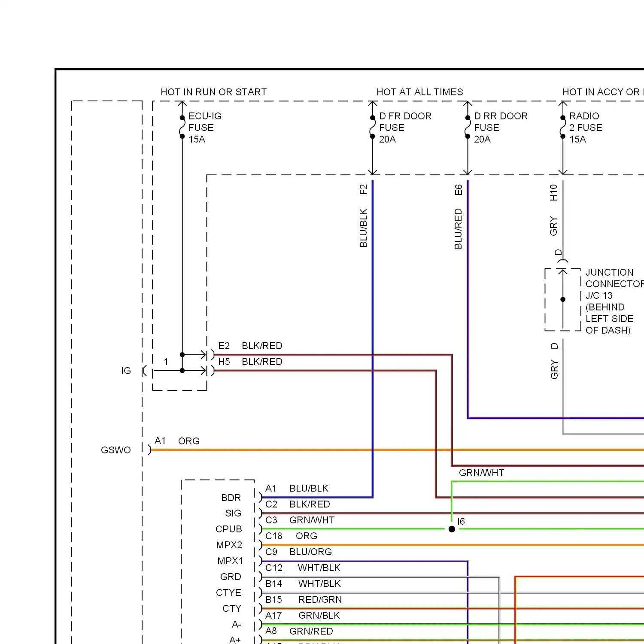Image resolution: width=644 pixels, height=644 pixels.
Task: Click the SIG terminal name
Action: (233, 513)
